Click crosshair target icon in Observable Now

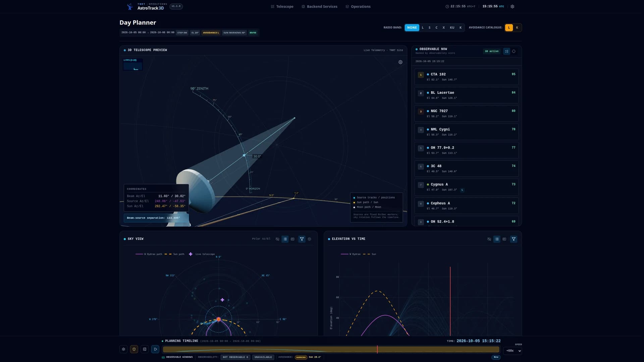(514, 51)
